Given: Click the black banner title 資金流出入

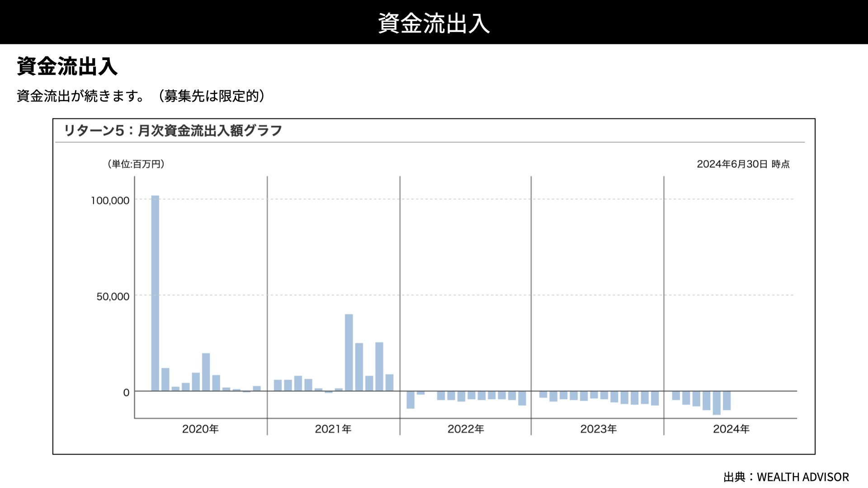Looking at the screenshot, I should click(434, 23).
